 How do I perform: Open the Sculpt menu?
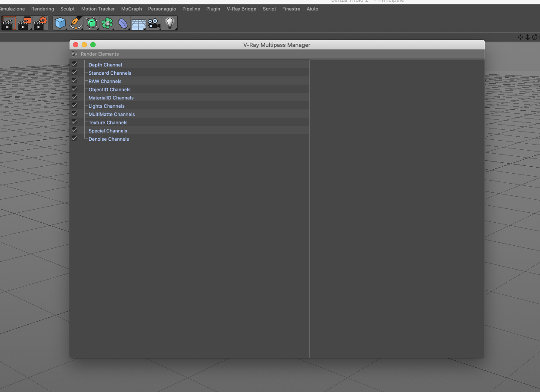(67, 9)
